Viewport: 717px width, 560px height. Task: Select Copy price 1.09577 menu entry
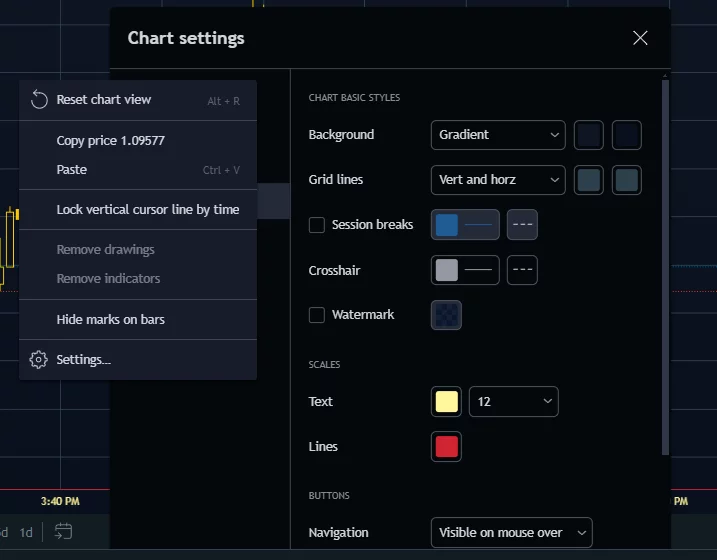[x=110, y=141]
